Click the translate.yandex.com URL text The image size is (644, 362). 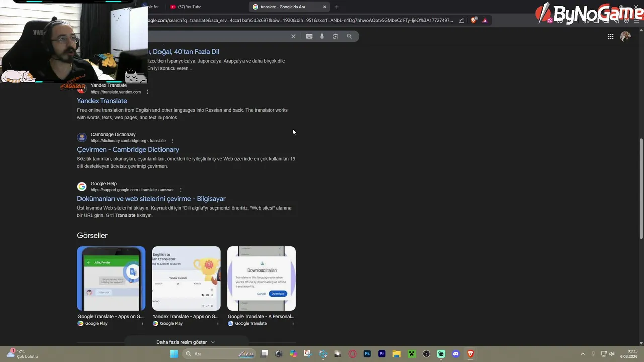tap(116, 92)
